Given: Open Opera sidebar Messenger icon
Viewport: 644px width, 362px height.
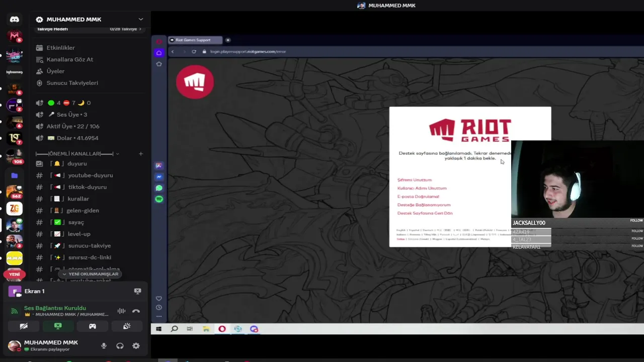Looking at the screenshot, I should 159,177.
